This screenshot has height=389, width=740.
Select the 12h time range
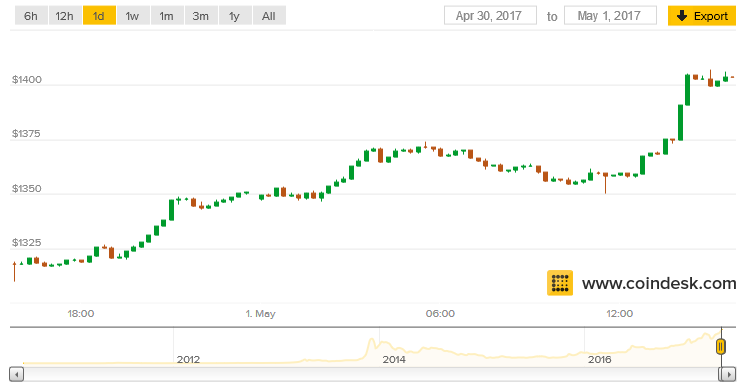point(65,16)
